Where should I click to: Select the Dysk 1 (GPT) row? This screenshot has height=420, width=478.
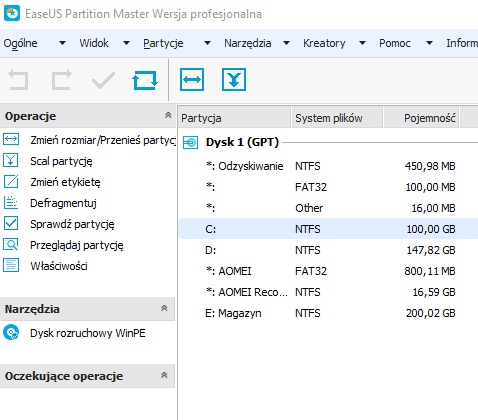(328, 142)
